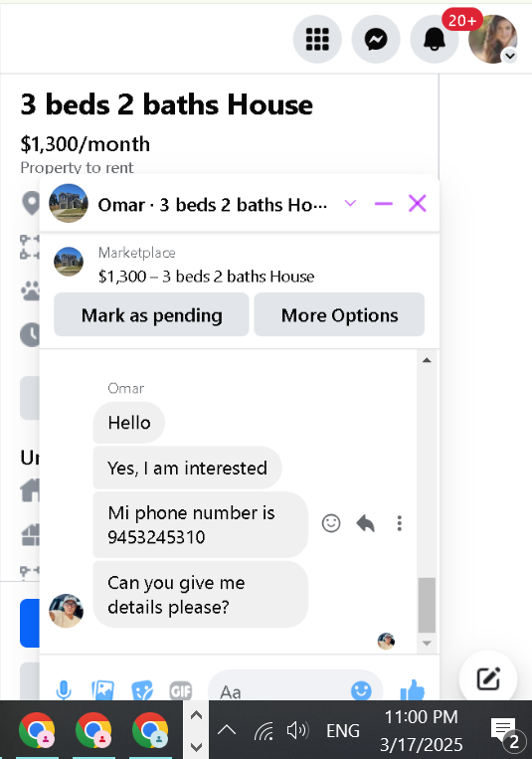This screenshot has width=532, height=759.
Task: Click the chat scrollbar thumb
Action: (x=427, y=605)
